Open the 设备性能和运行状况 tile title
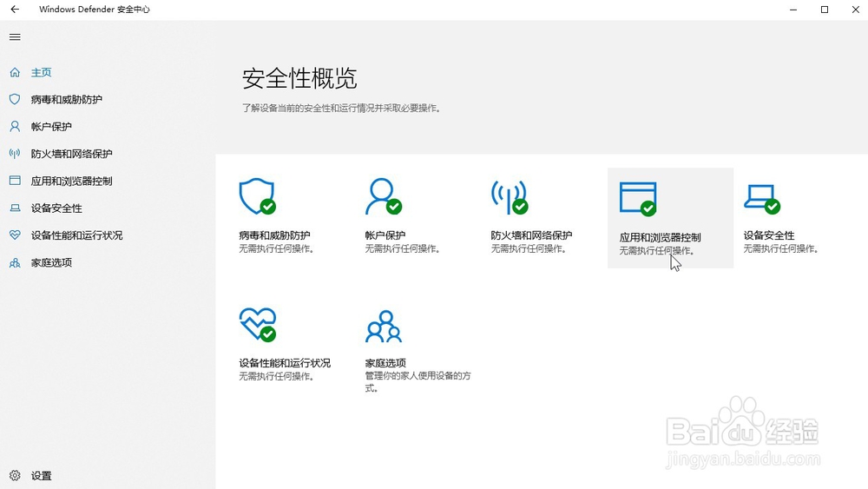 [285, 363]
